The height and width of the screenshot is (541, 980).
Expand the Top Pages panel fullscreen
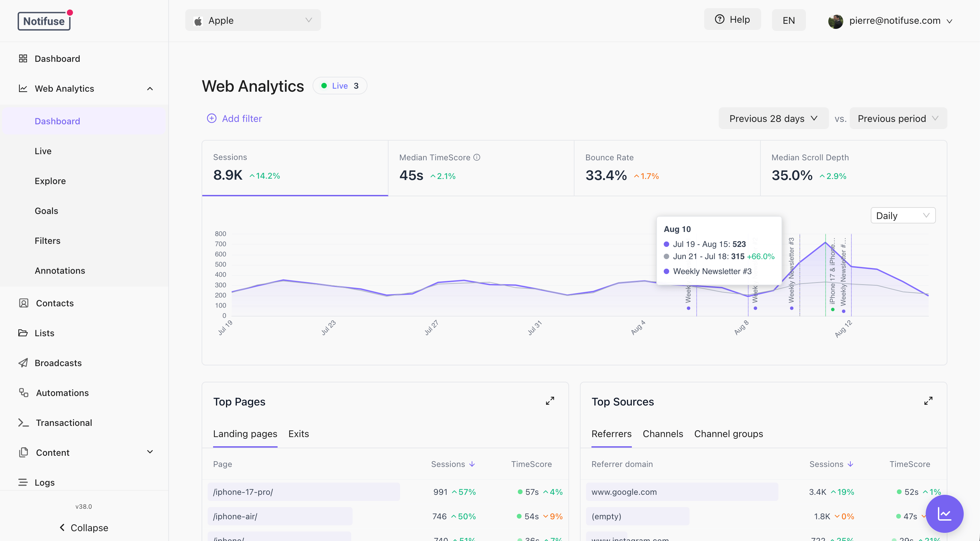(x=550, y=401)
